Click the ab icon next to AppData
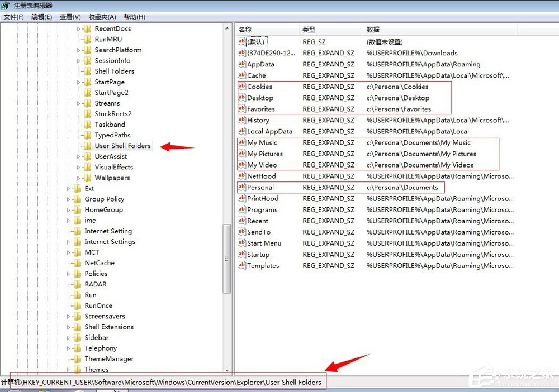 pyautogui.click(x=243, y=64)
